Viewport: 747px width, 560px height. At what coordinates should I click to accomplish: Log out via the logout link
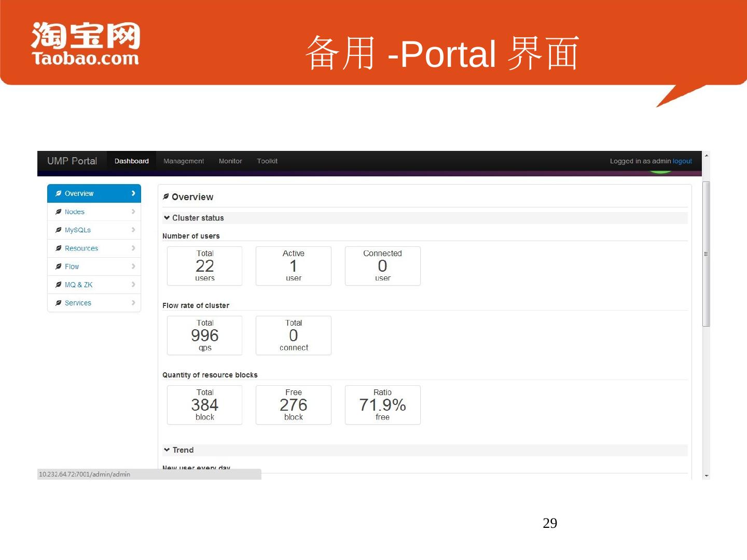682,161
